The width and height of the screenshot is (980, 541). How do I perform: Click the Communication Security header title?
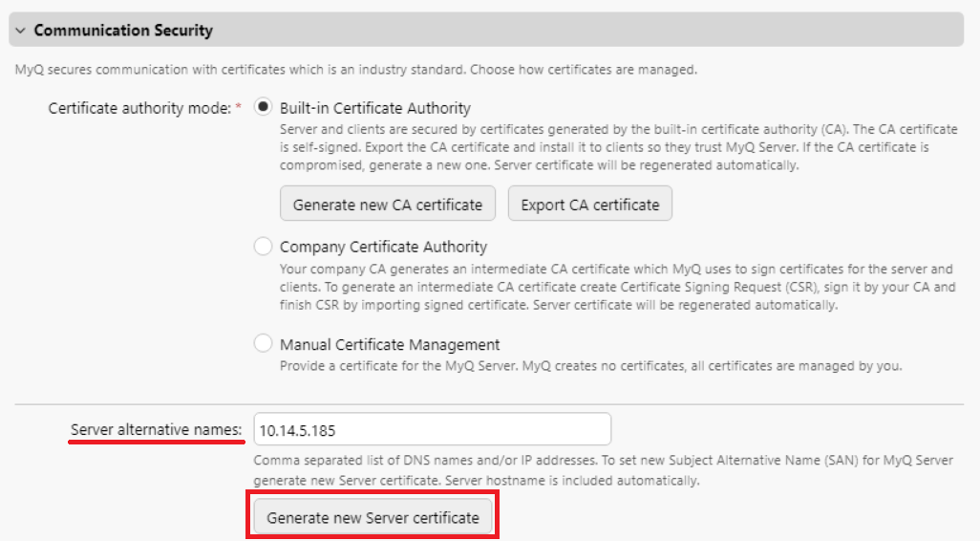(x=123, y=31)
